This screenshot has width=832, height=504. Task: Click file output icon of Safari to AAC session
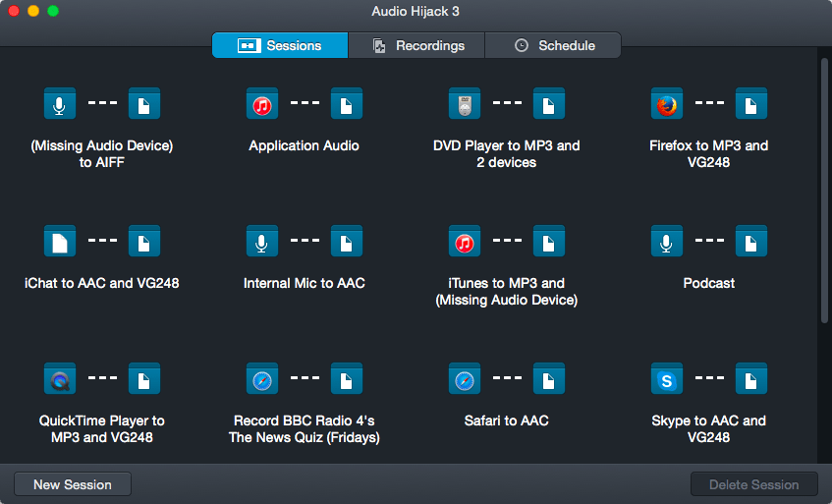(549, 379)
